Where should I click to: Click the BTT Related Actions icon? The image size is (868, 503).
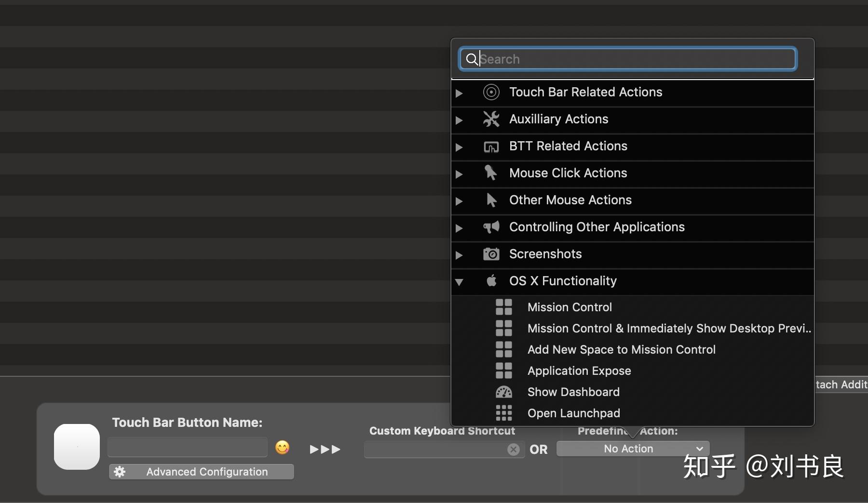click(x=491, y=146)
